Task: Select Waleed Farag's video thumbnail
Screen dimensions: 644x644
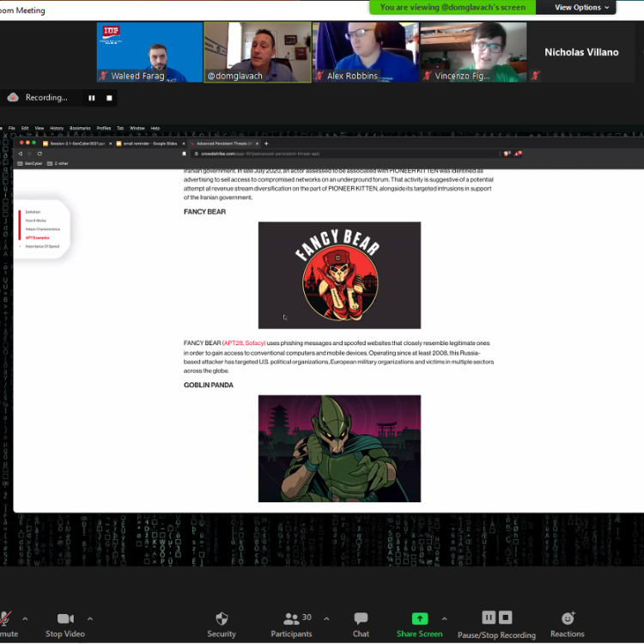Action: (149, 52)
